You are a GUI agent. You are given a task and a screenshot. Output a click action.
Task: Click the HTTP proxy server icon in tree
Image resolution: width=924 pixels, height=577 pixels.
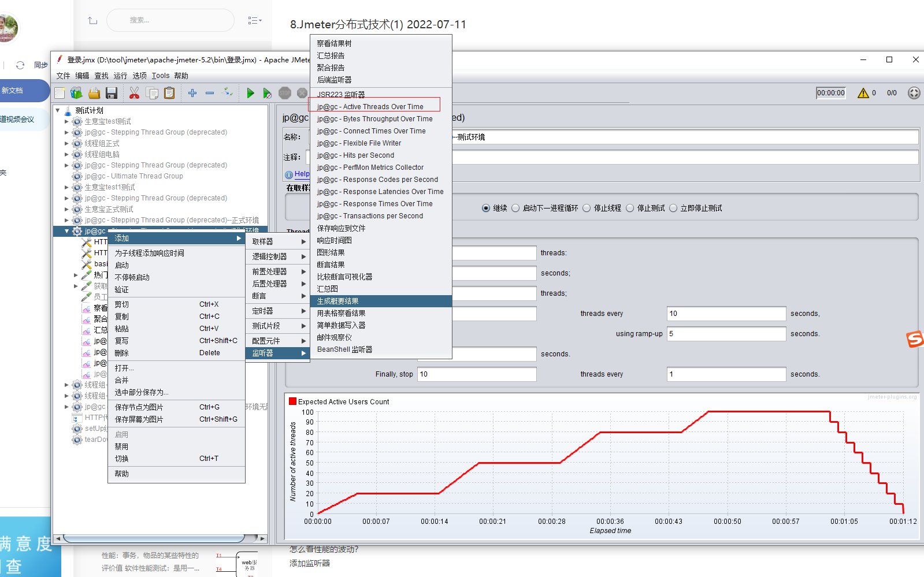77,418
